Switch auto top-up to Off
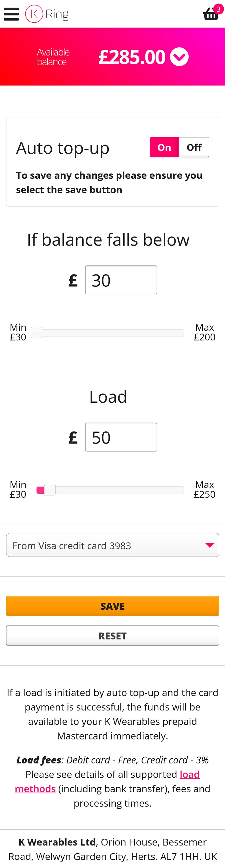This screenshot has width=225, height=868. (x=194, y=147)
